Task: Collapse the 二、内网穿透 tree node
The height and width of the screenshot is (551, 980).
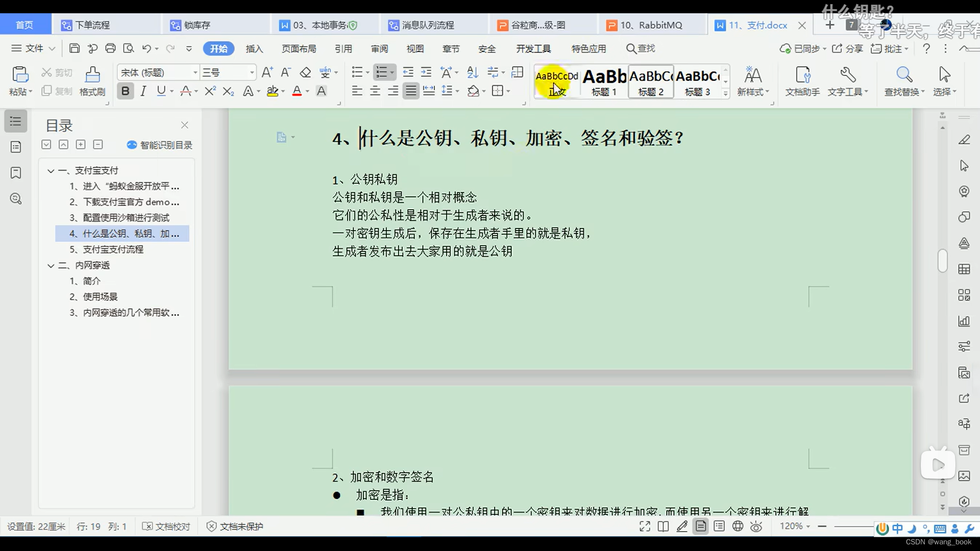Action: [51, 266]
